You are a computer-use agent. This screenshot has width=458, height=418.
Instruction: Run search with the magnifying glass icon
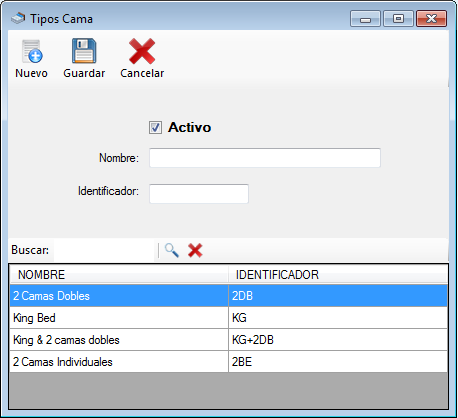[172, 250]
